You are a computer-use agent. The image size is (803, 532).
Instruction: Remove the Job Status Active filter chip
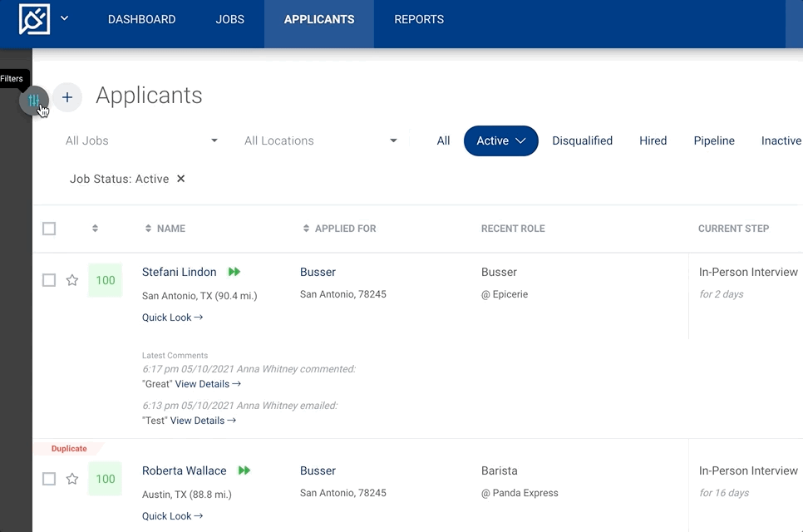point(180,179)
